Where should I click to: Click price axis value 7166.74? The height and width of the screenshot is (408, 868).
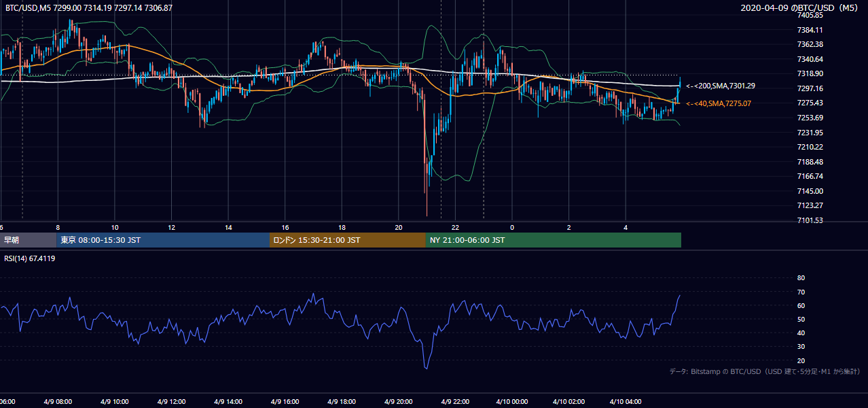tap(810, 176)
